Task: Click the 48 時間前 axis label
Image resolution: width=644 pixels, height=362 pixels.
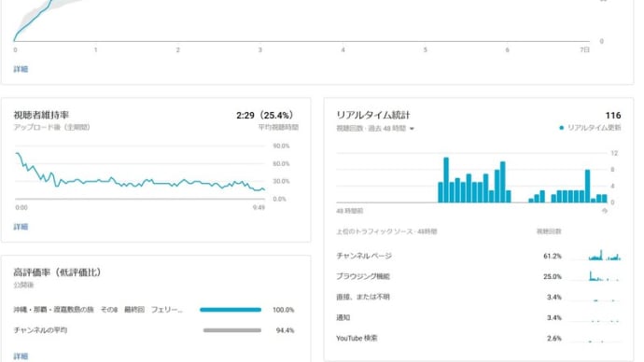Action: (x=349, y=211)
